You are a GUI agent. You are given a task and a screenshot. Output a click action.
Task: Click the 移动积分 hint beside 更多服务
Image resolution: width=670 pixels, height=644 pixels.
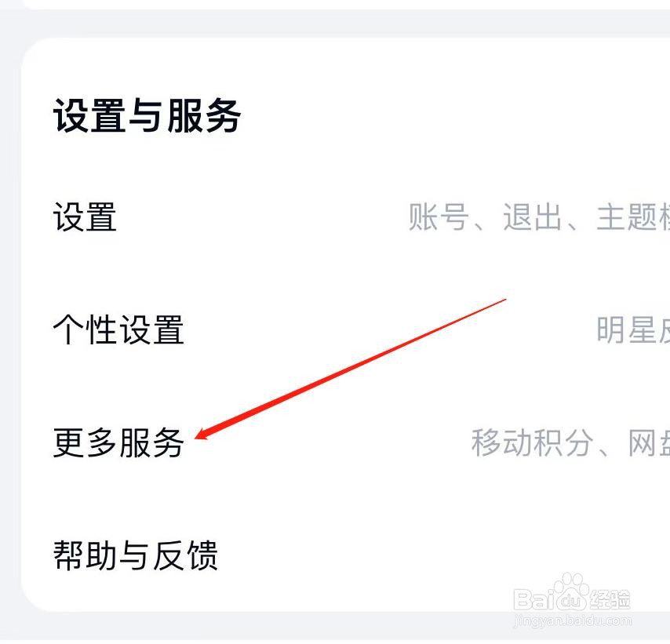point(533,442)
